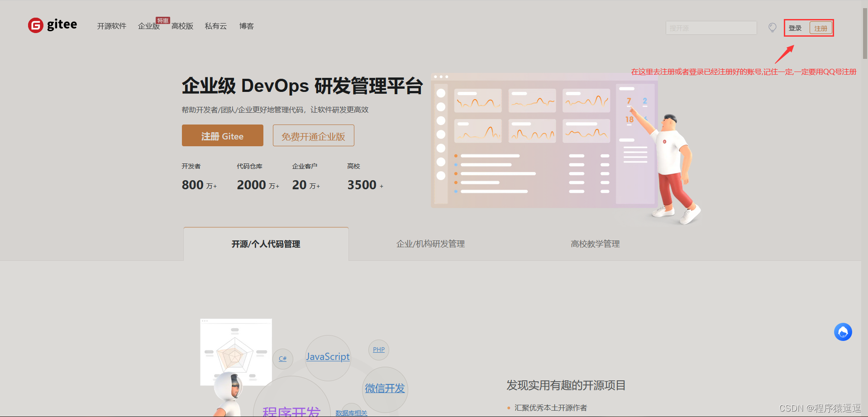Screen dimensions: 868x417
Task: Click 免费开通企业版 button
Action: pyautogui.click(x=313, y=135)
